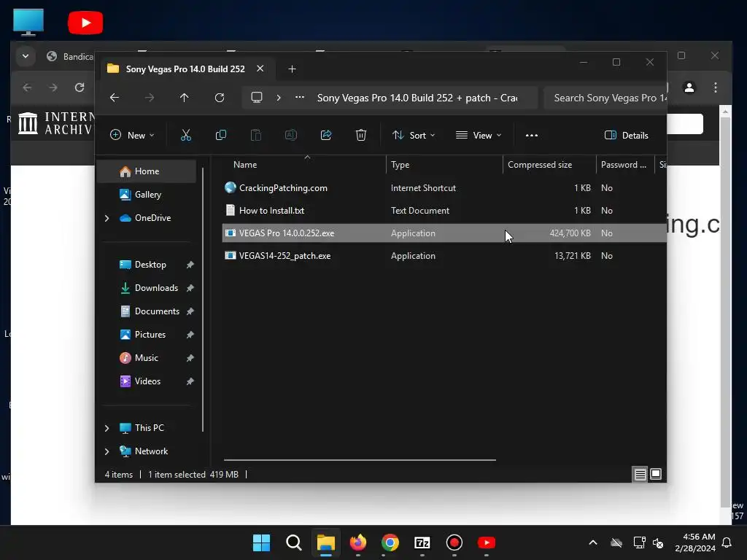Open browser three-dot menu
This screenshot has height=560, width=747.
pos(716,87)
